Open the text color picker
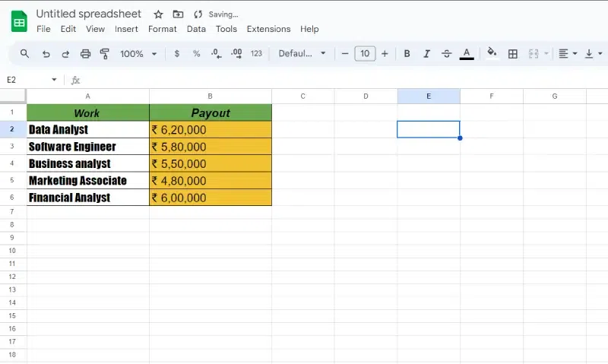Image resolution: width=608 pixels, height=364 pixels. pos(467,53)
